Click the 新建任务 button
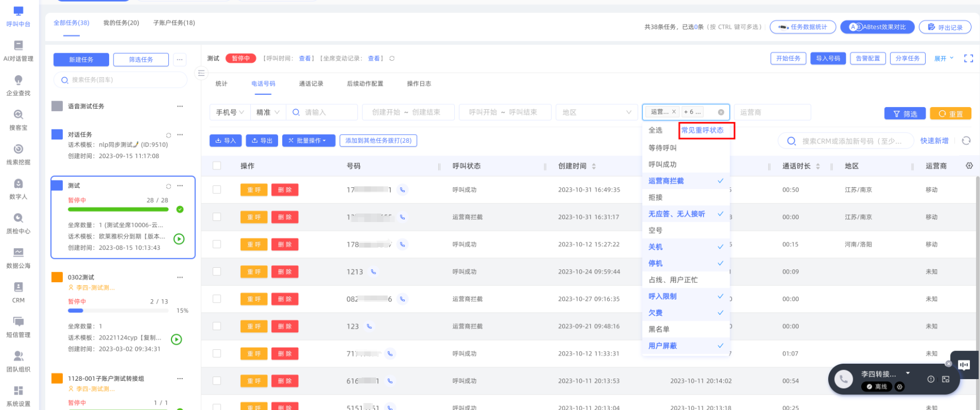 [x=81, y=60]
